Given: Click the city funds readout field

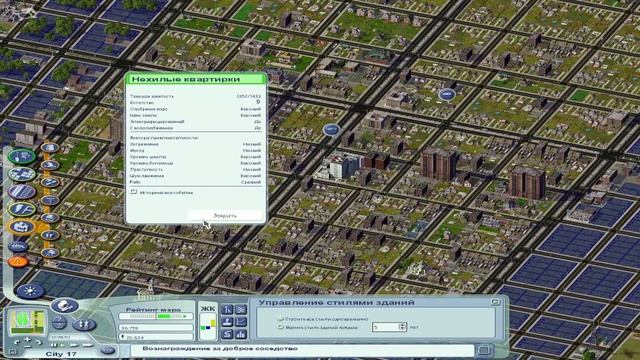Looking at the screenshot, I should (x=156, y=328).
